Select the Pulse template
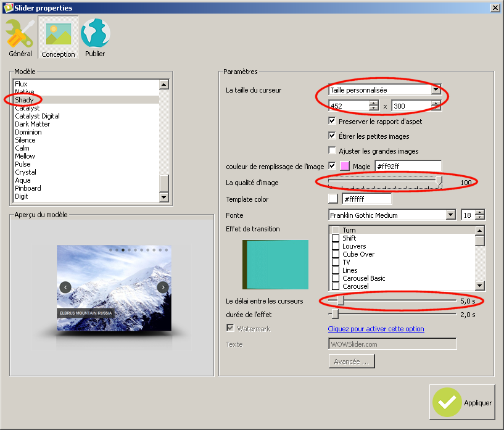 coord(86,164)
